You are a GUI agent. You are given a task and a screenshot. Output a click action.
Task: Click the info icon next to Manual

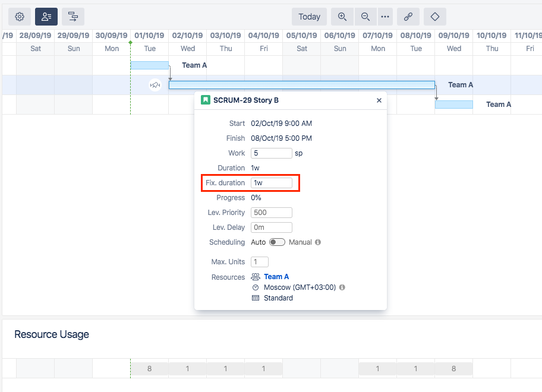pos(318,242)
